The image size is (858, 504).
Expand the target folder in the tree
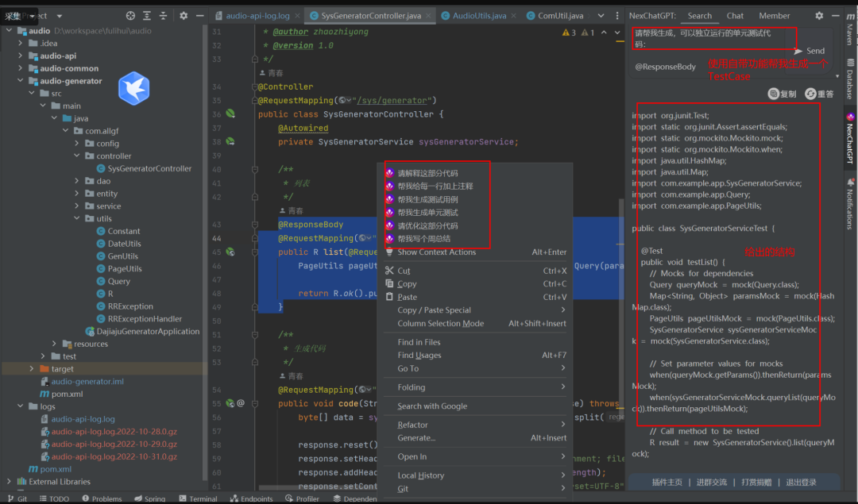32,369
